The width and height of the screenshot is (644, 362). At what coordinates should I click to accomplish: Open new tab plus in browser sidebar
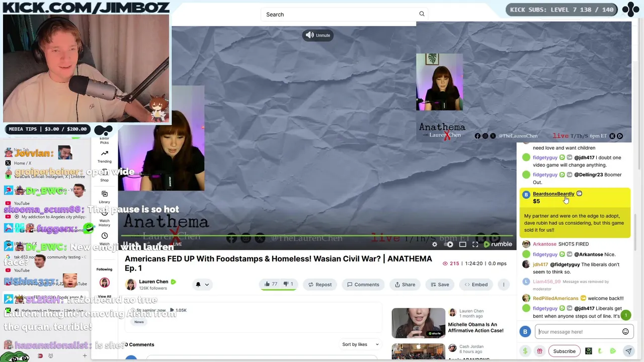coord(85,356)
